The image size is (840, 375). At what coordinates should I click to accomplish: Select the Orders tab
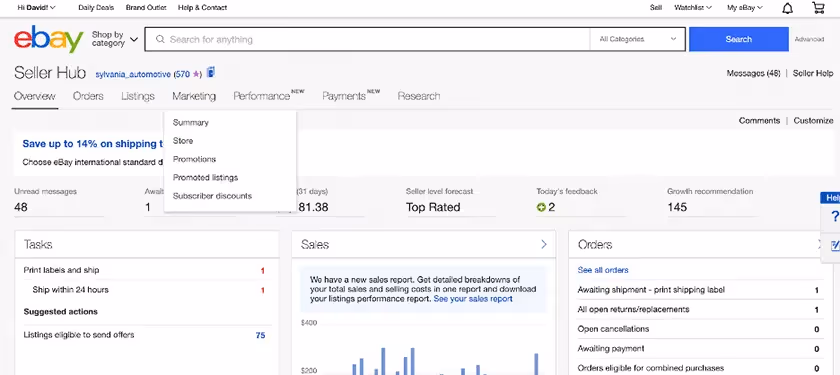(x=88, y=96)
